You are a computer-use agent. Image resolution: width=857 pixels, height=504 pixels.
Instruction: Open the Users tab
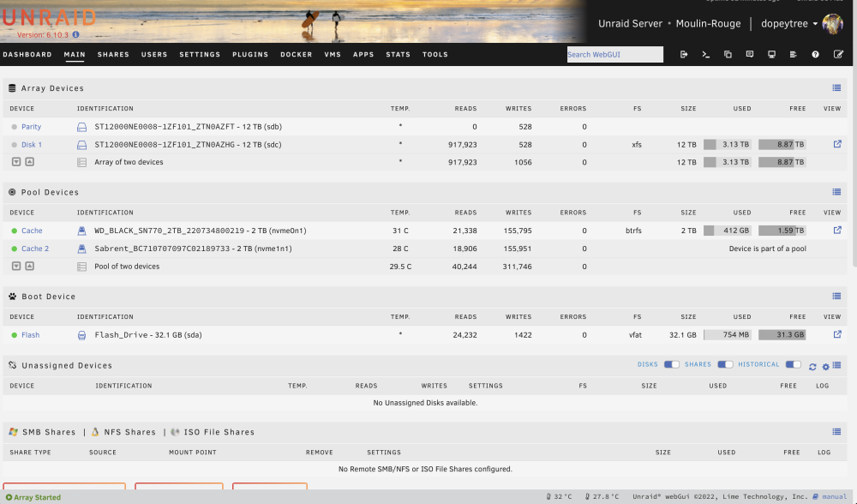154,55
